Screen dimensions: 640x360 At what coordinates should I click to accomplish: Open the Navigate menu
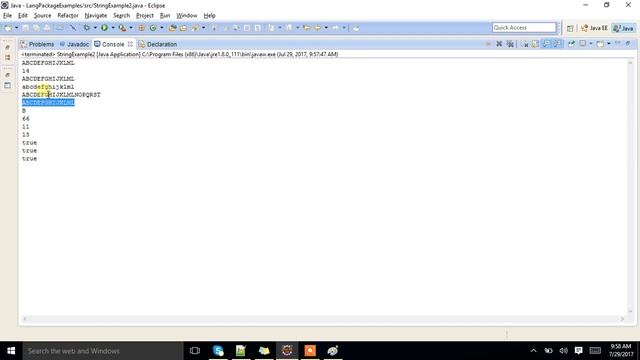[96, 16]
